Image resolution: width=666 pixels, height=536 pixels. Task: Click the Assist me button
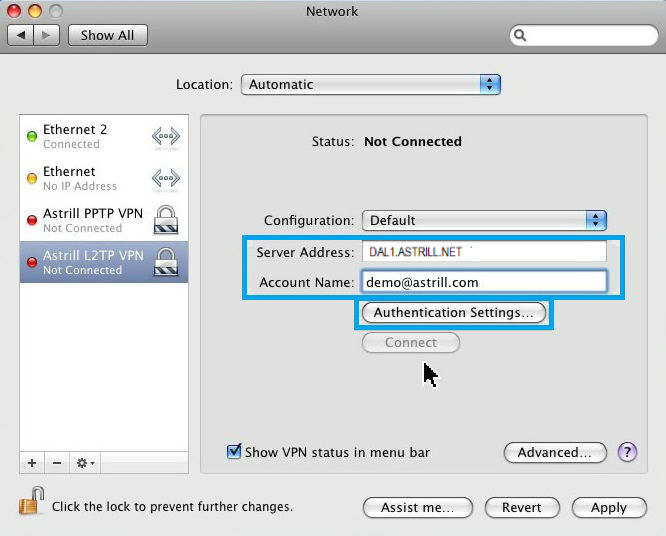pos(418,508)
